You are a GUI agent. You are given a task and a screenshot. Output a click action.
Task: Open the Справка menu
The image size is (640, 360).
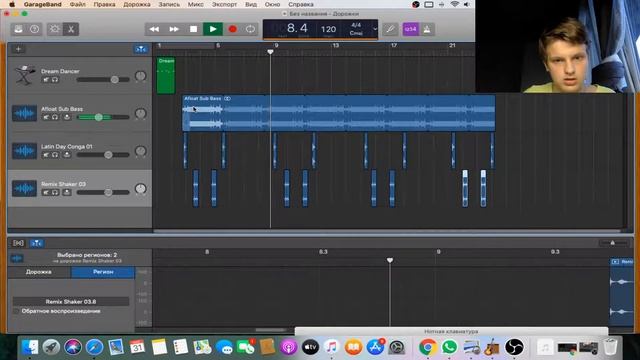pyautogui.click(x=301, y=4)
